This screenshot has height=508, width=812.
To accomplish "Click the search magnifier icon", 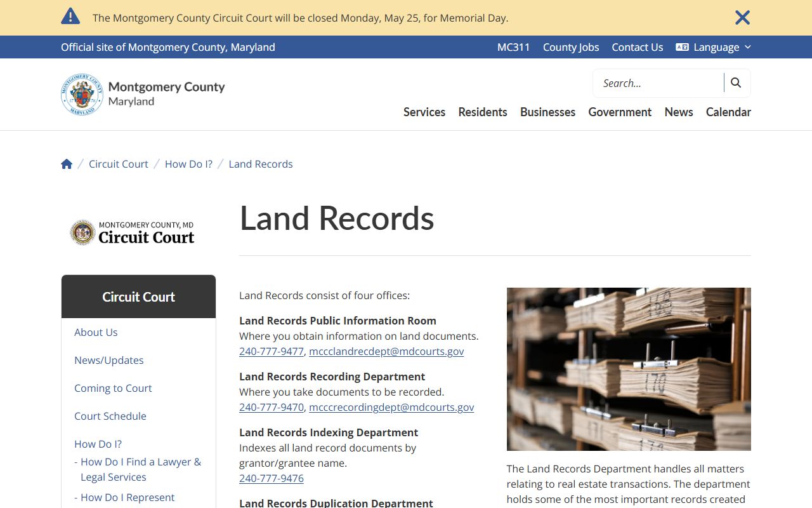I will [736, 83].
